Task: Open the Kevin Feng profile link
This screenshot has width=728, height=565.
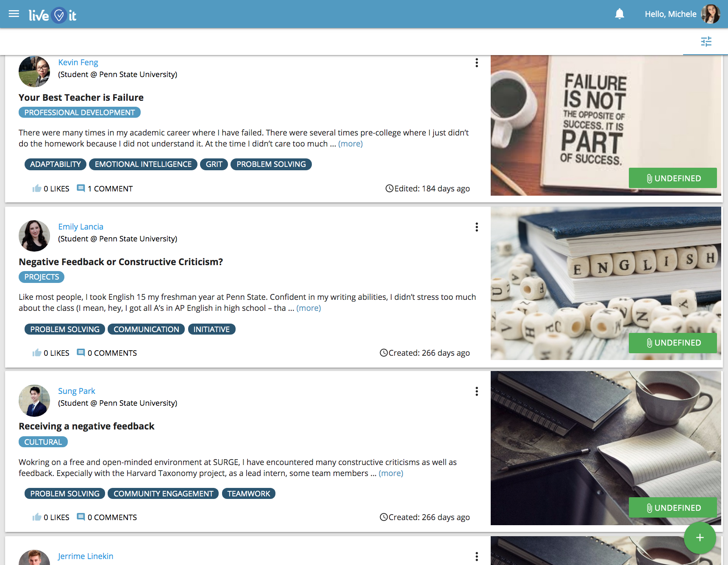Action: click(x=78, y=62)
